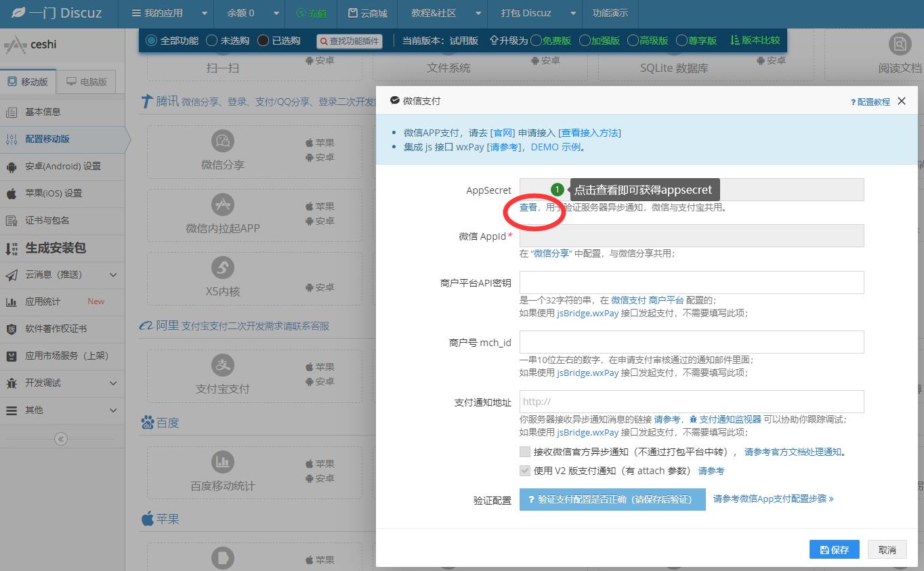Open 应用统计 in the sidebar

point(62,301)
